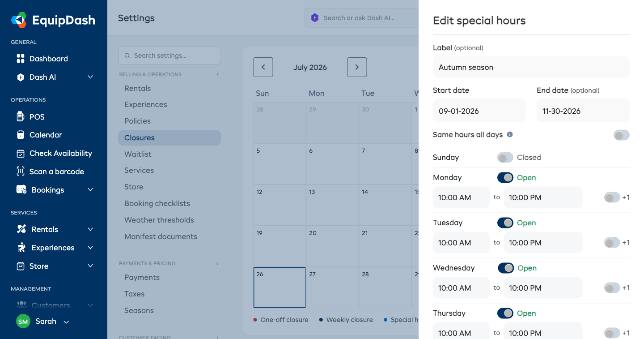Toggle Wednesday open switch
The height and width of the screenshot is (339, 644).
point(506,268)
